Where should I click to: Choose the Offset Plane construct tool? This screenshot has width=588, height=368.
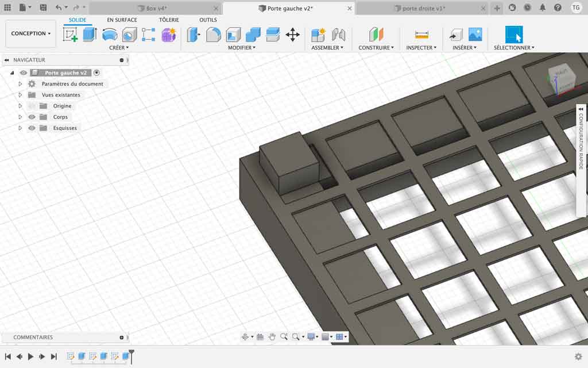[x=376, y=35]
